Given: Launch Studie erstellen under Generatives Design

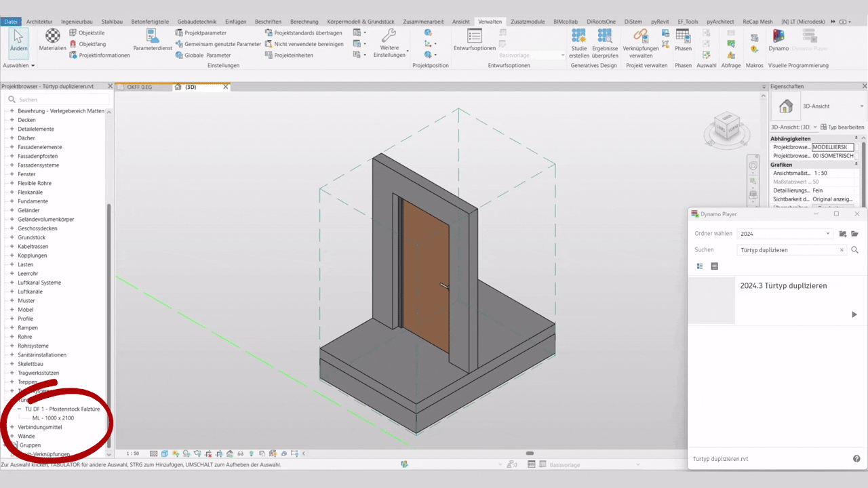Looking at the screenshot, I should (x=578, y=42).
